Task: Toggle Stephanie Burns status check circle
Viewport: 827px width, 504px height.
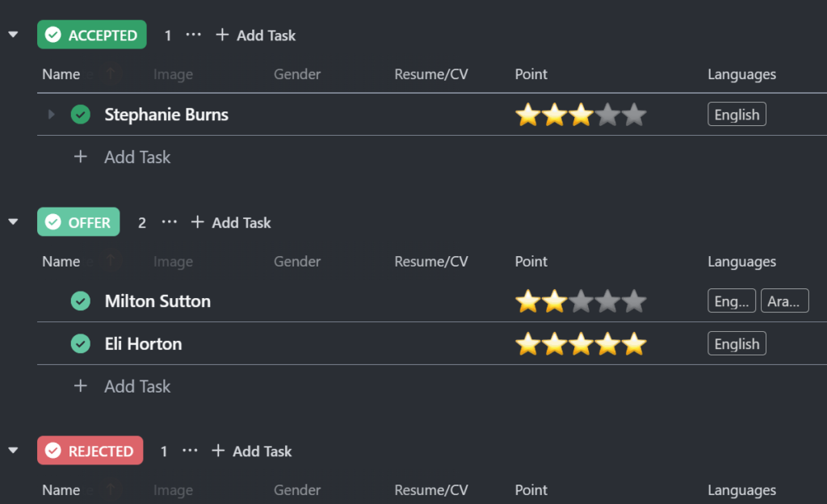Action: pyautogui.click(x=80, y=115)
